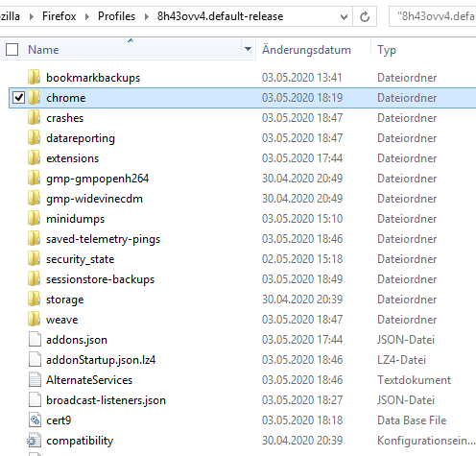Image resolution: width=476 pixels, height=456 pixels.
Task: Expand the breadcrumb arrow before Profiles
Action: (x=86, y=16)
